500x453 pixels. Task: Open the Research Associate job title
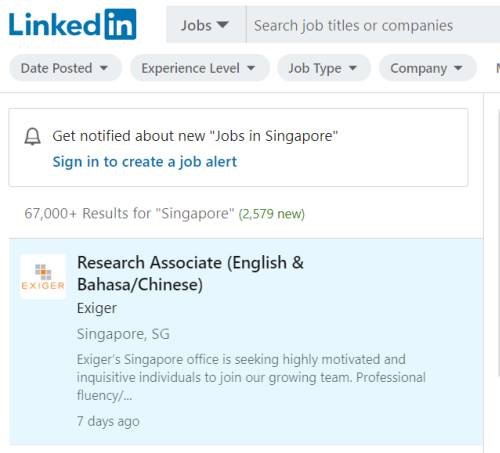(190, 274)
